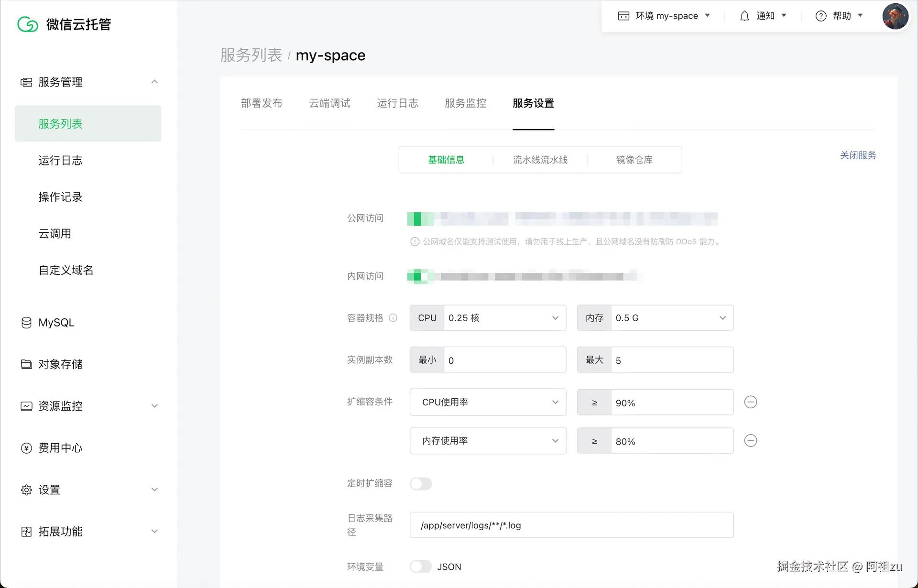Open 对象存储 from the sidebar
918x588 pixels.
pos(61,364)
